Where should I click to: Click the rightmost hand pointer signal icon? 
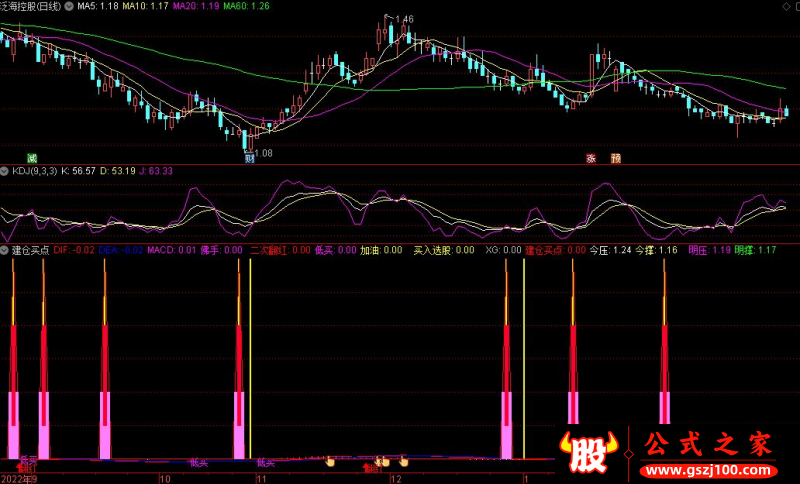click(x=404, y=462)
